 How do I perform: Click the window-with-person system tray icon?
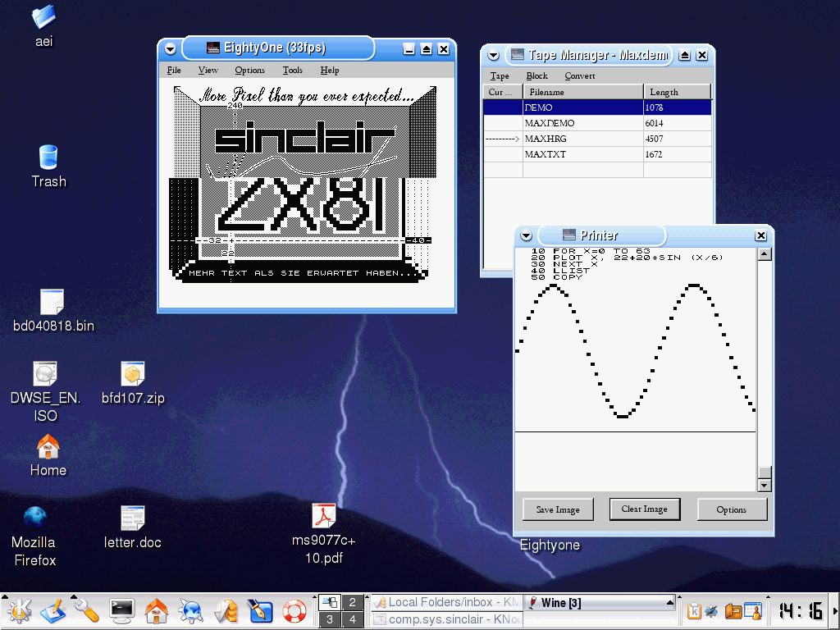(753, 610)
